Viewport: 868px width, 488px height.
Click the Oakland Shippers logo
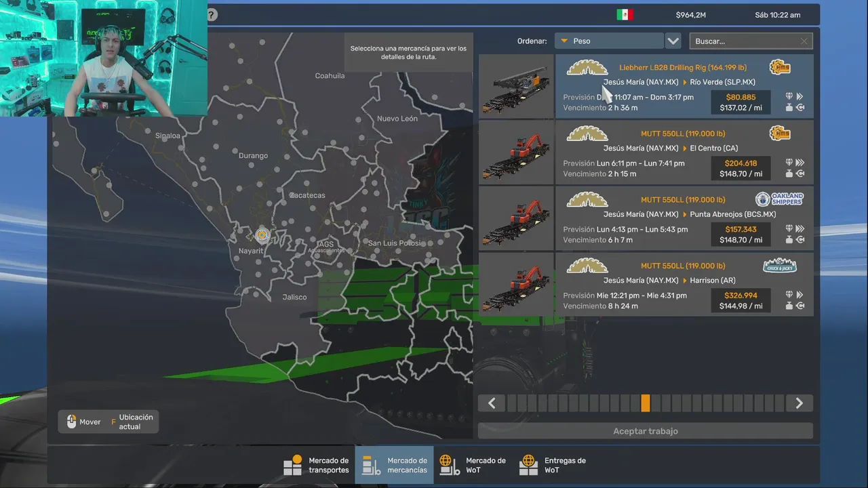pos(780,199)
